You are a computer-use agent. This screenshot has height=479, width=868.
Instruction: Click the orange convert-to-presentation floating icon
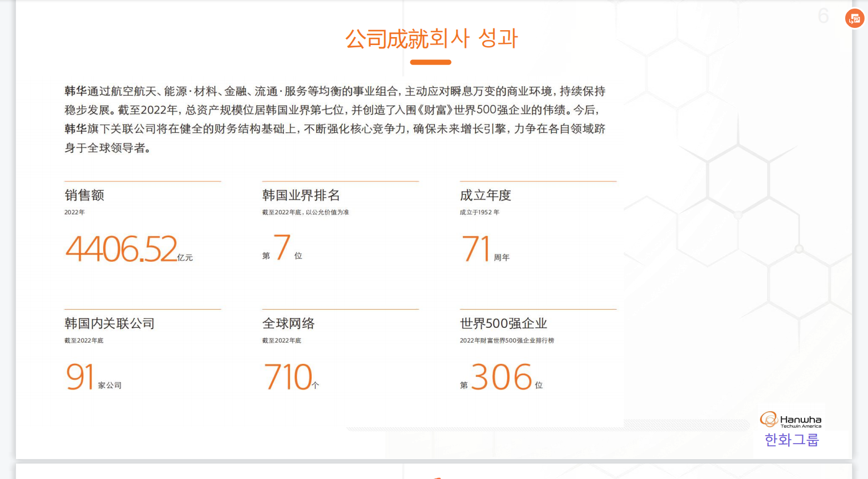click(x=854, y=19)
